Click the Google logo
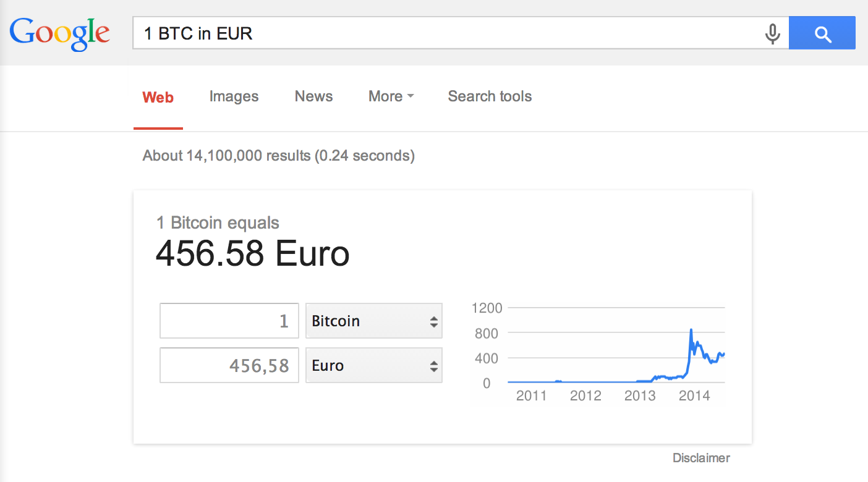This screenshot has height=482, width=868. [60, 33]
